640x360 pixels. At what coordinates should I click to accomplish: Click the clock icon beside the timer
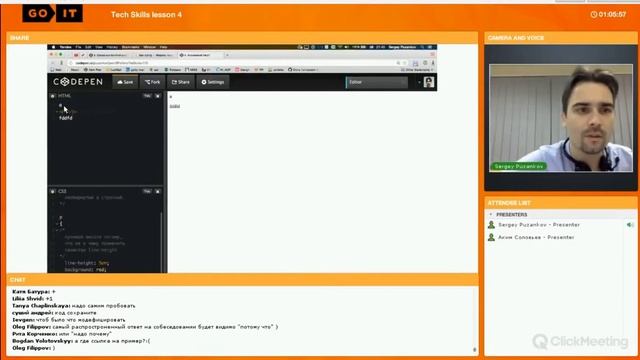[x=594, y=14]
